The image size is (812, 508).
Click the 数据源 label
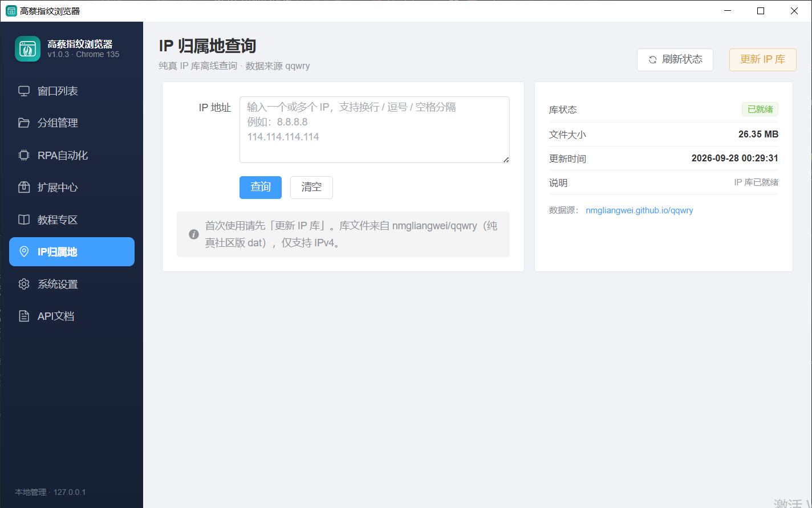point(562,210)
